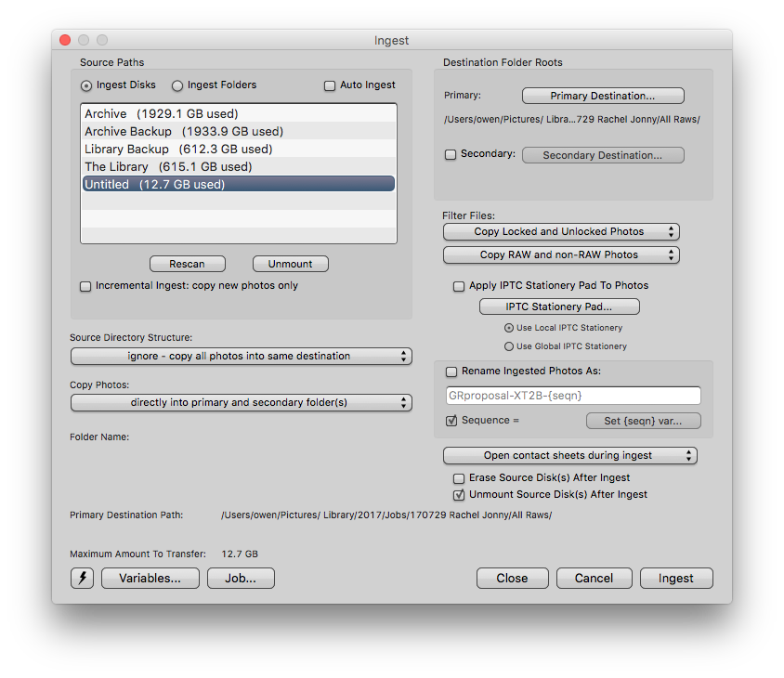Toggle Erase Source Disk(s) After Ingest
The width and height of the screenshot is (784, 678).
point(459,478)
